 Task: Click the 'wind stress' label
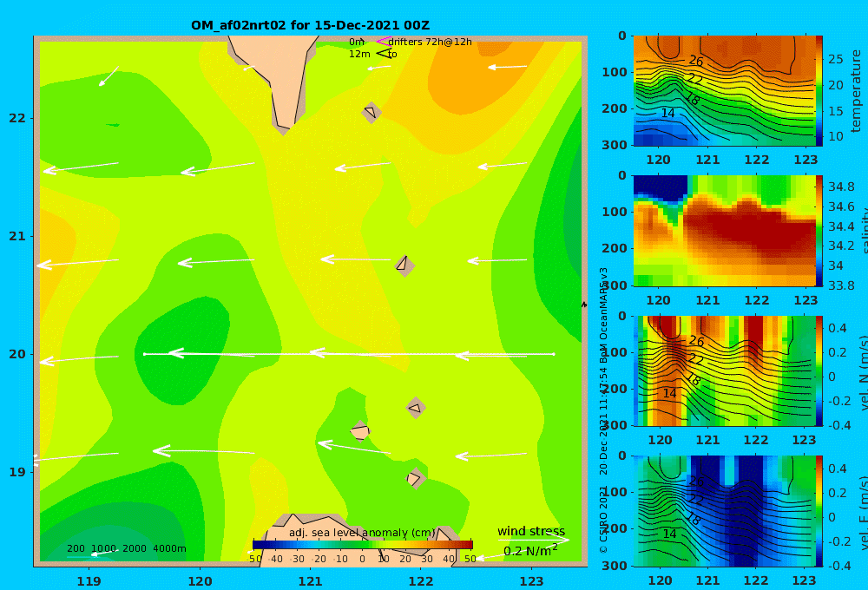[x=531, y=531]
